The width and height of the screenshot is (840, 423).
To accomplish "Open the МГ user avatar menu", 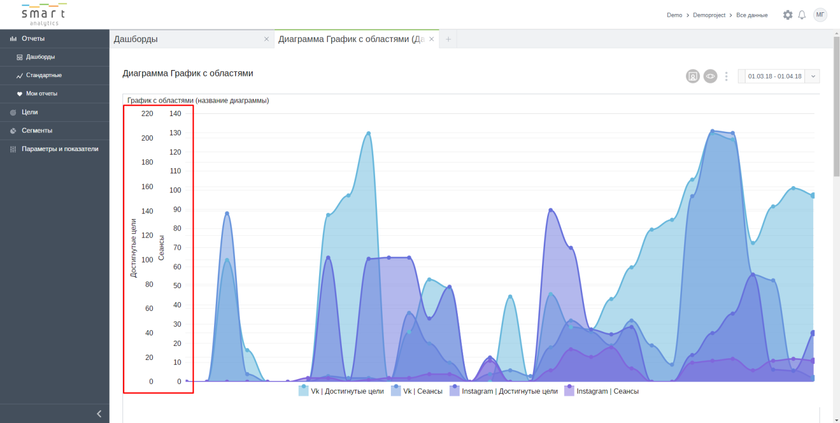I will (x=820, y=15).
